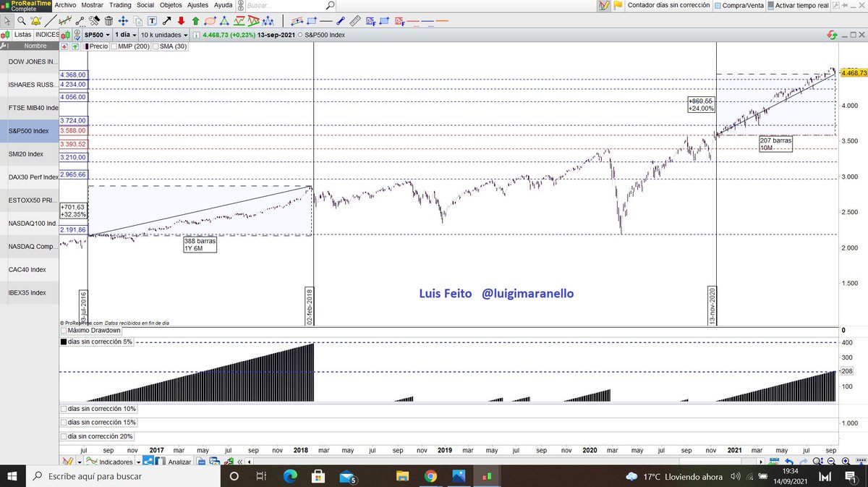
Task: Open the alert bell tool
Action: [35, 20]
